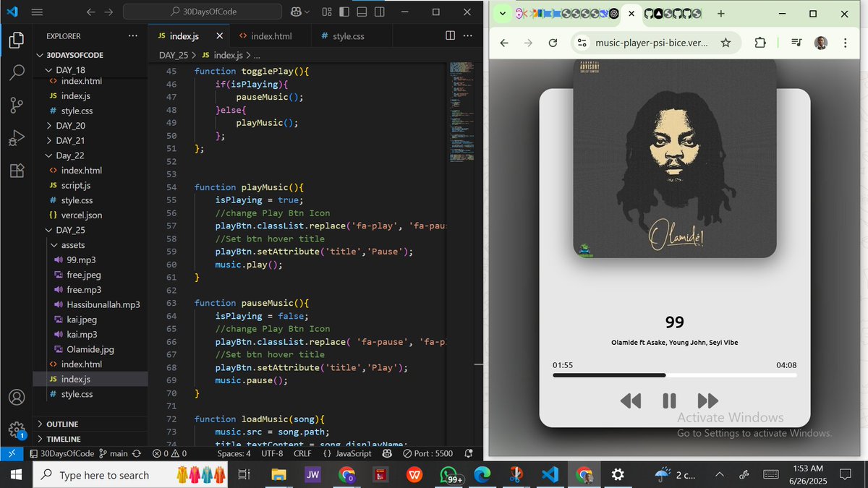Click the Chrome address bar URL

[652, 43]
